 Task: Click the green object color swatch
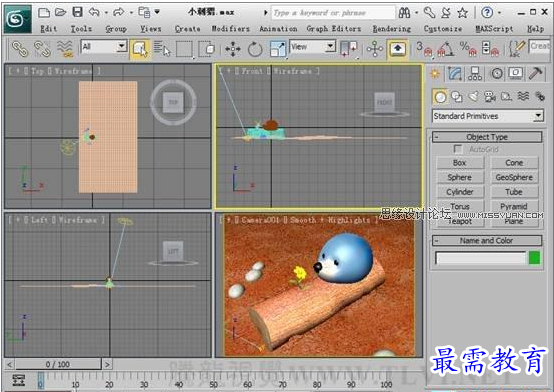[535, 258]
